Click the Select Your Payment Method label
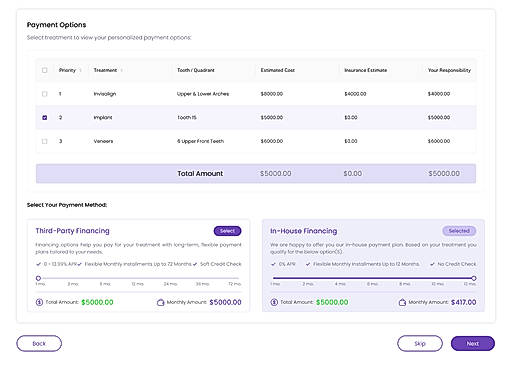Image resolution: width=512 pixels, height=368 pixels. [x=67, y=205]
